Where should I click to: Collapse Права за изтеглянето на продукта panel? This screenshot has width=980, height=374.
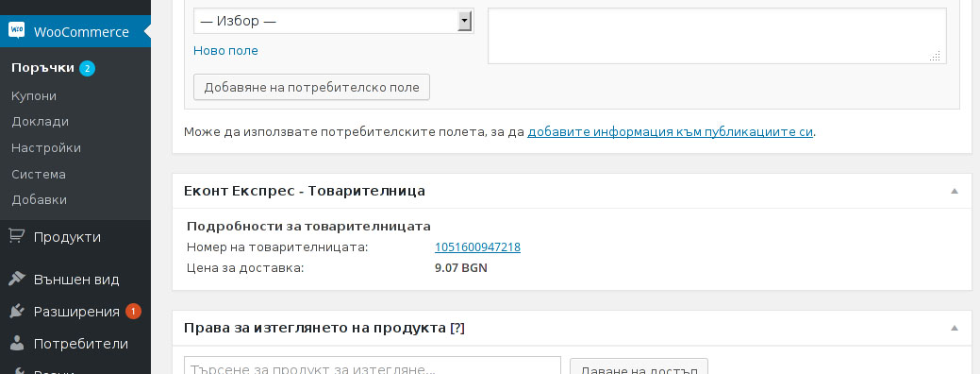[955, 328]
